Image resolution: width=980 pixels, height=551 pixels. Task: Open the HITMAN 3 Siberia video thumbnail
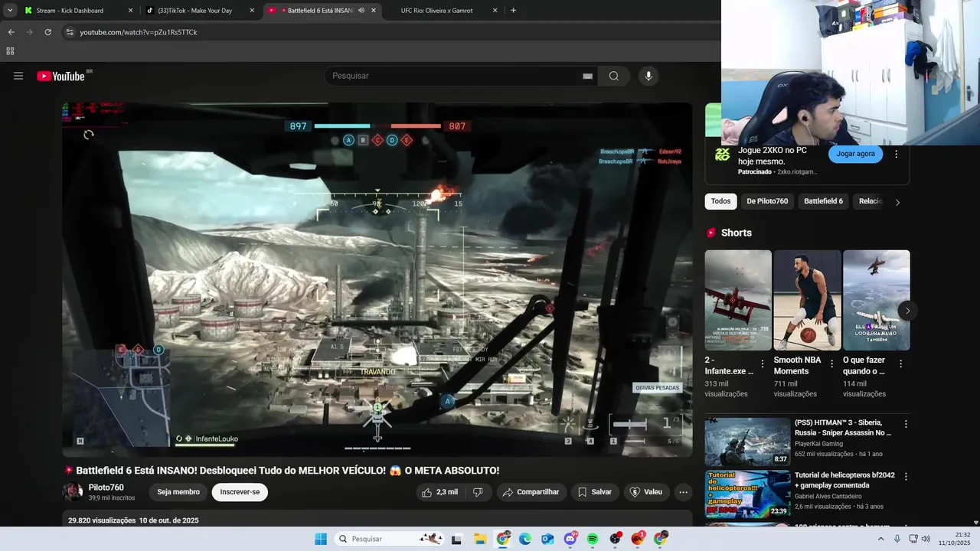[x=747, y=442]
